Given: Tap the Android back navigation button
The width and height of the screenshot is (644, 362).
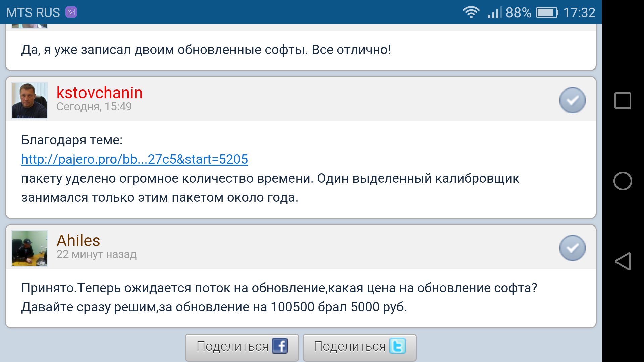Looking at the screenshot, I should (x=623, y=261).
